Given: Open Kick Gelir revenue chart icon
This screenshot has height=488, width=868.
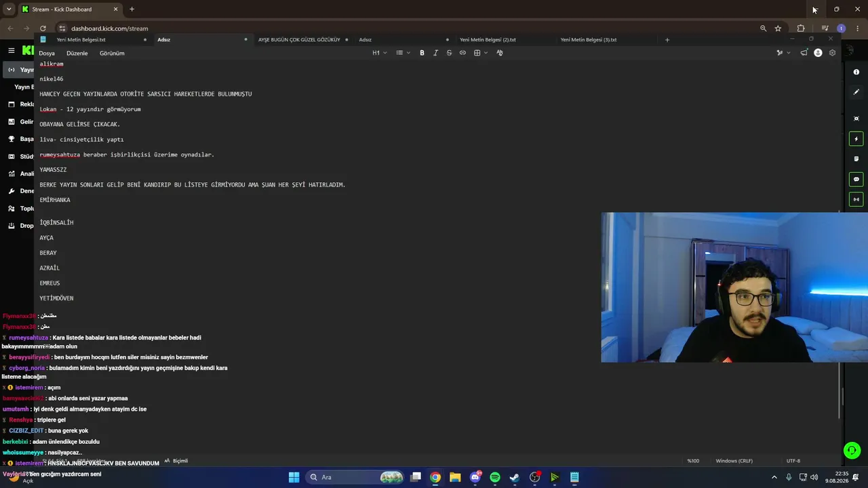Looking at the screenshot, I should (12, 122).
